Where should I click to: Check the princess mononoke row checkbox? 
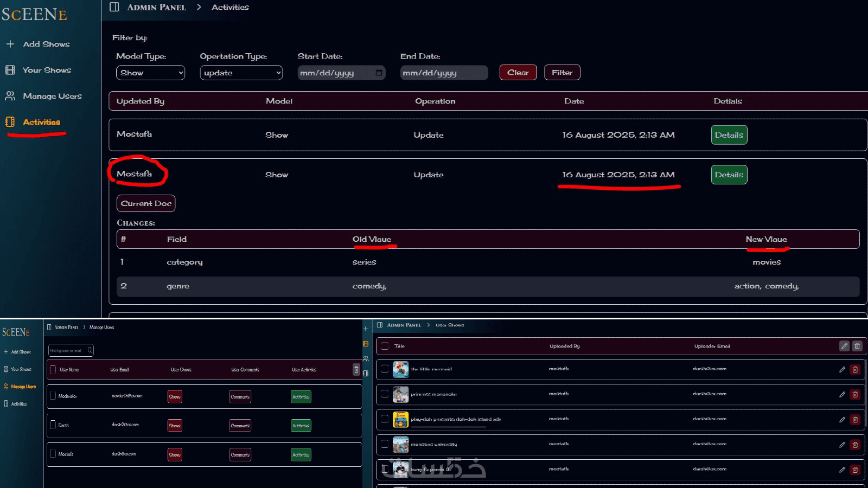point(385,394)
